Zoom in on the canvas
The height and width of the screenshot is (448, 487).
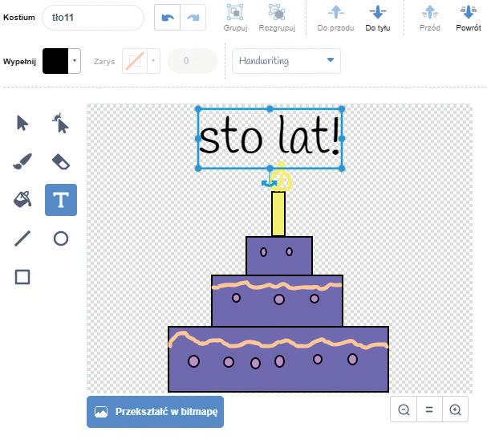455,409
